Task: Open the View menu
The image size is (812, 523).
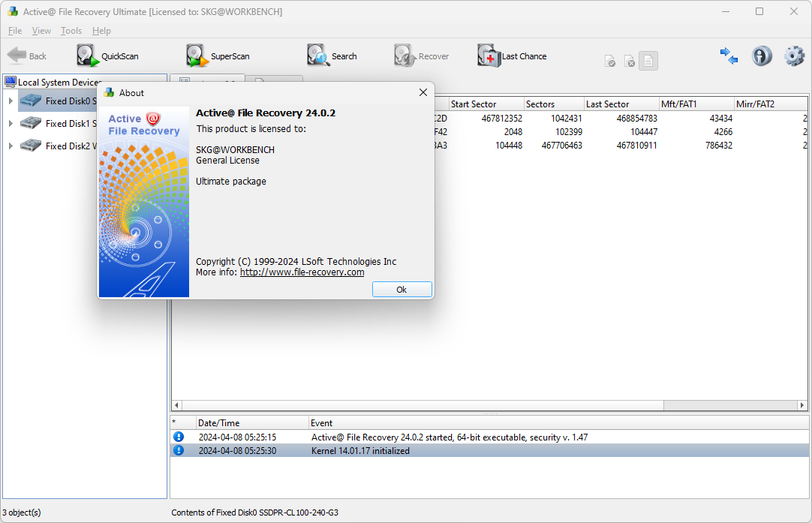Action: pyautogui.click(x=41, y=31)
